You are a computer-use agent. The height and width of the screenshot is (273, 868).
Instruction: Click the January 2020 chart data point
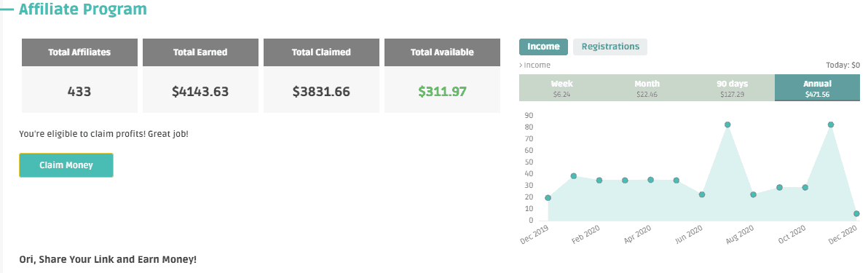574,176
